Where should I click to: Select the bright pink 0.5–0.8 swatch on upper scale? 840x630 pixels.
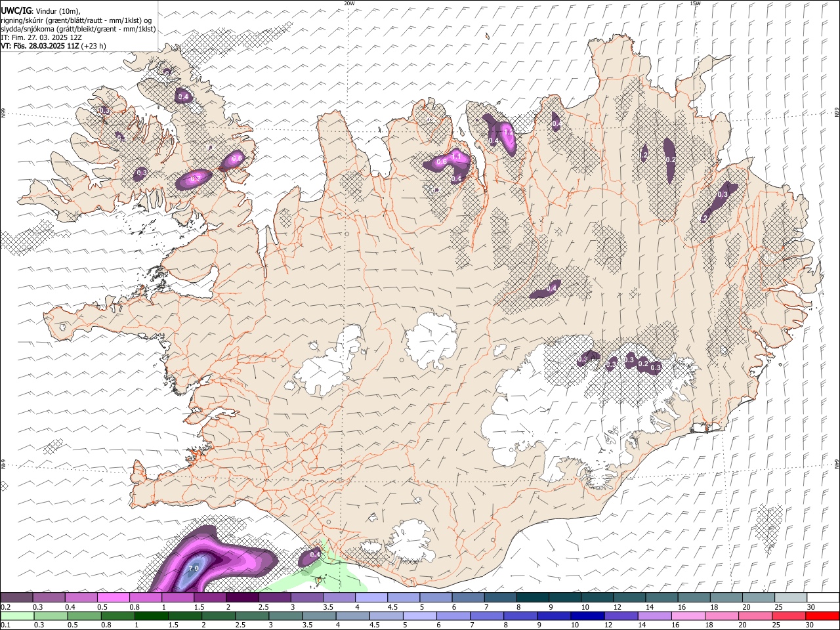click(x=114, y=597)
